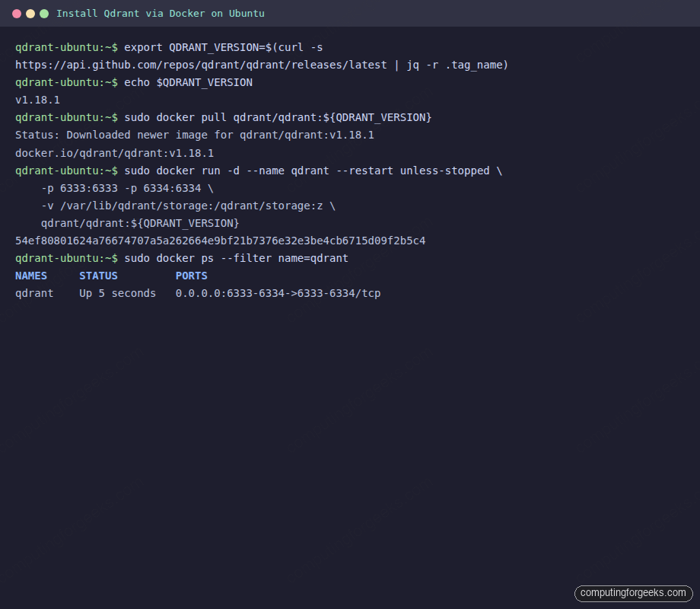Click the 'docker.io/qdrant/qdrant:v1.18.1' output line
This screenshot has height=609, width=700.
[x=114, y=153]
